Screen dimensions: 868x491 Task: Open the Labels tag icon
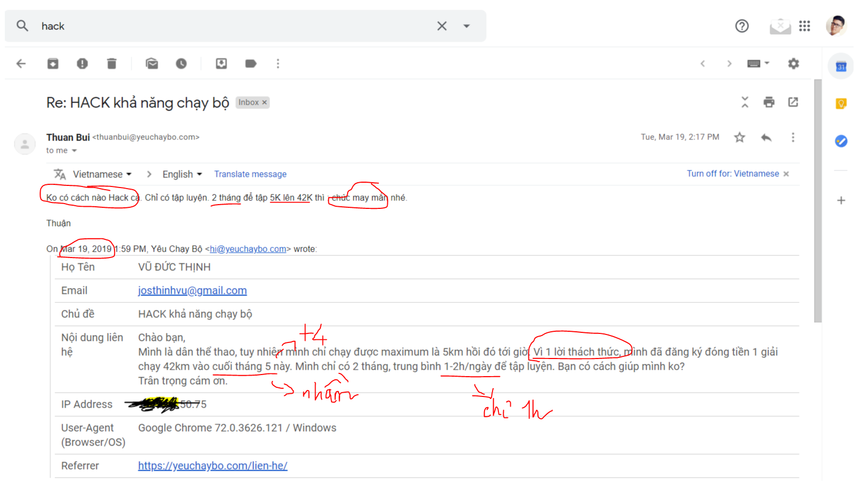tap(250, 64)
